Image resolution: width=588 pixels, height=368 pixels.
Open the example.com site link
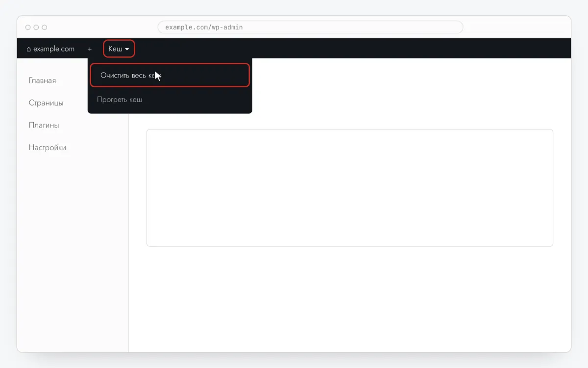pos(50,49)
